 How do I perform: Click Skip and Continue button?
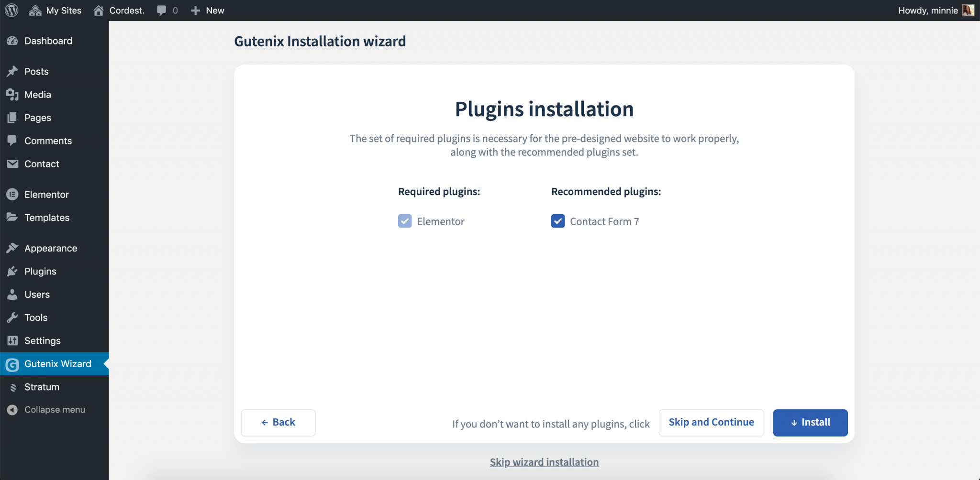[711, 423]
